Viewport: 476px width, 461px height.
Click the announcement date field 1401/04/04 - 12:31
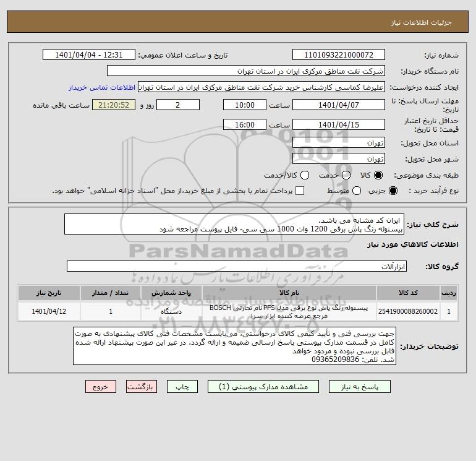pos(88,54)
